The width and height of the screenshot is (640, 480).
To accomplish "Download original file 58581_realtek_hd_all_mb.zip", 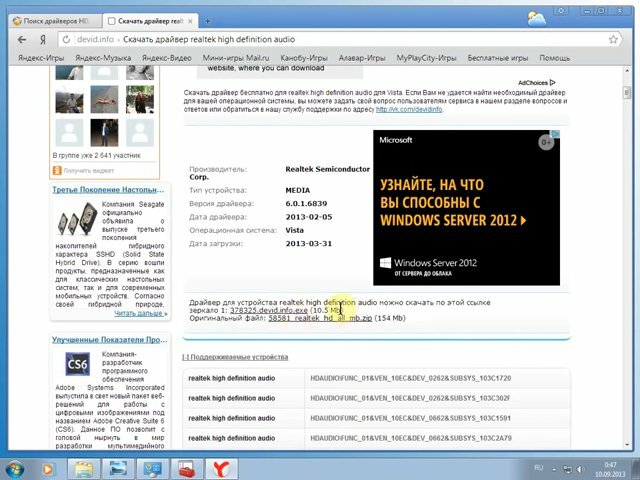I will pyautogui.click(x=320, y=318).
